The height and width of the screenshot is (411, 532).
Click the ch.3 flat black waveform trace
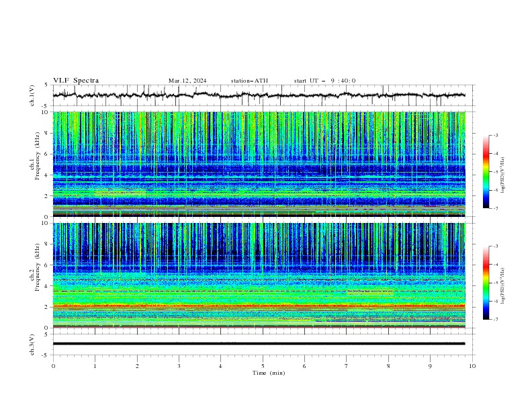click(259, 344)
